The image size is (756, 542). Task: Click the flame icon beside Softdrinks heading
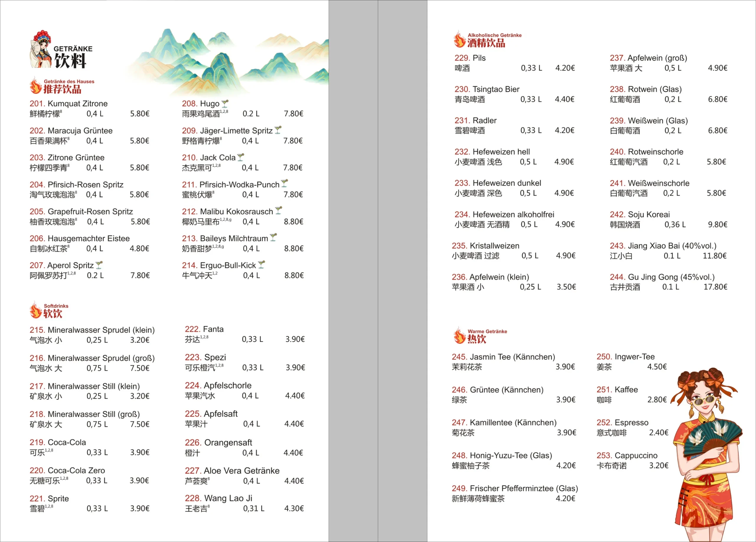coord(36,310)
